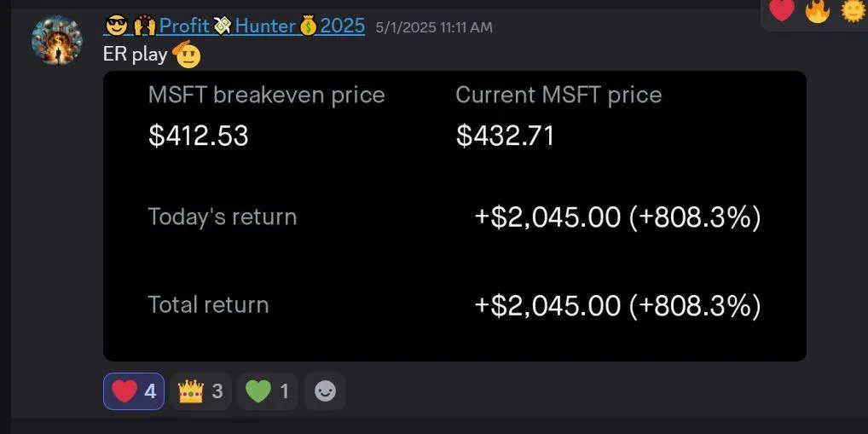Click the sunglasses emoji in the username

[x=117, y=26]
